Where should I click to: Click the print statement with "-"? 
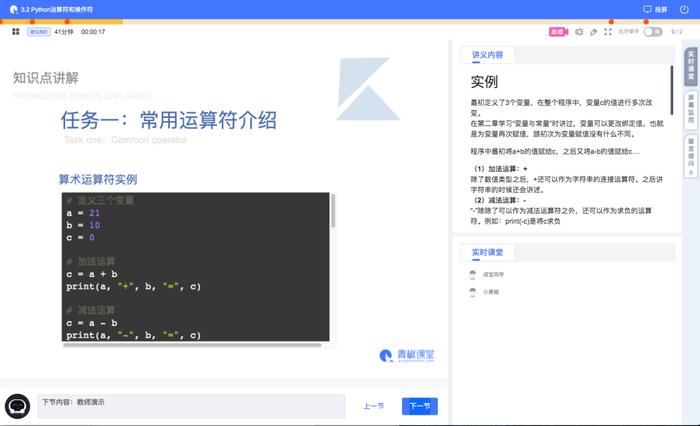click(133, 335)
